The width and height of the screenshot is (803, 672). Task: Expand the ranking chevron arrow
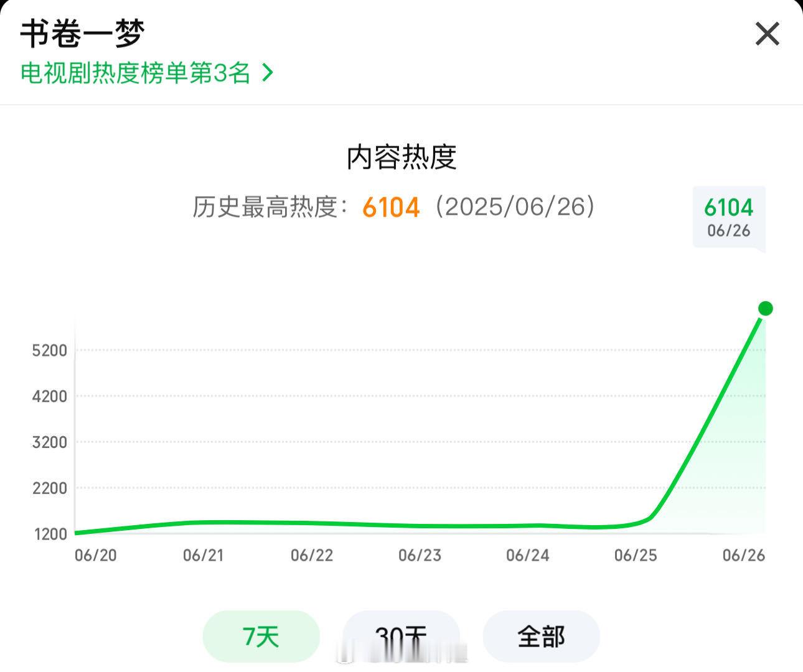[x=268, y=73]
